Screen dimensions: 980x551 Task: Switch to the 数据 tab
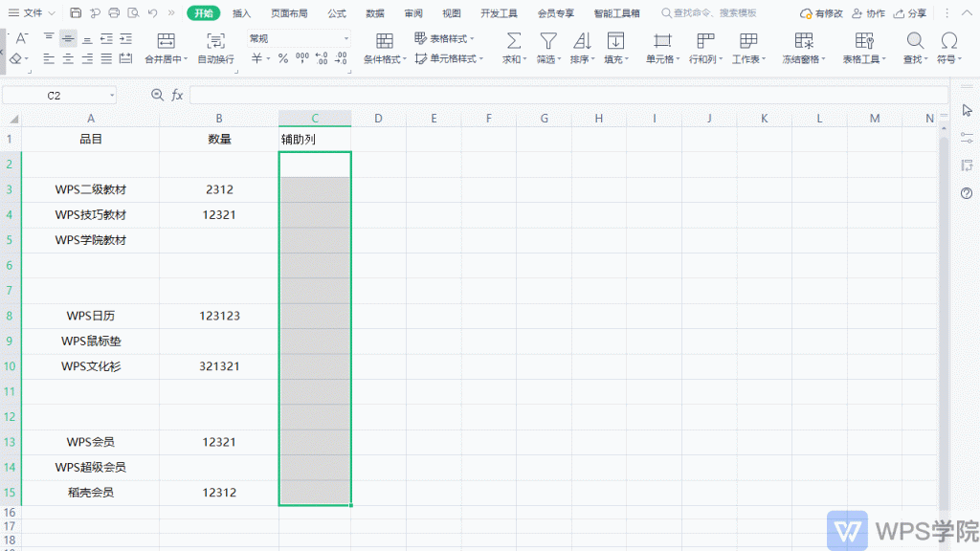tap(375, 13)
